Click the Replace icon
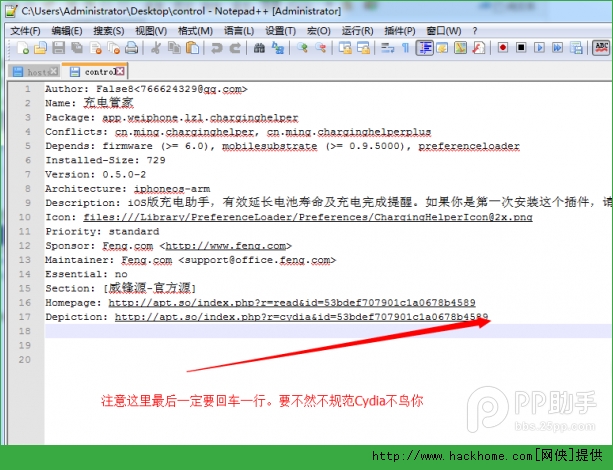 (278, 48)
